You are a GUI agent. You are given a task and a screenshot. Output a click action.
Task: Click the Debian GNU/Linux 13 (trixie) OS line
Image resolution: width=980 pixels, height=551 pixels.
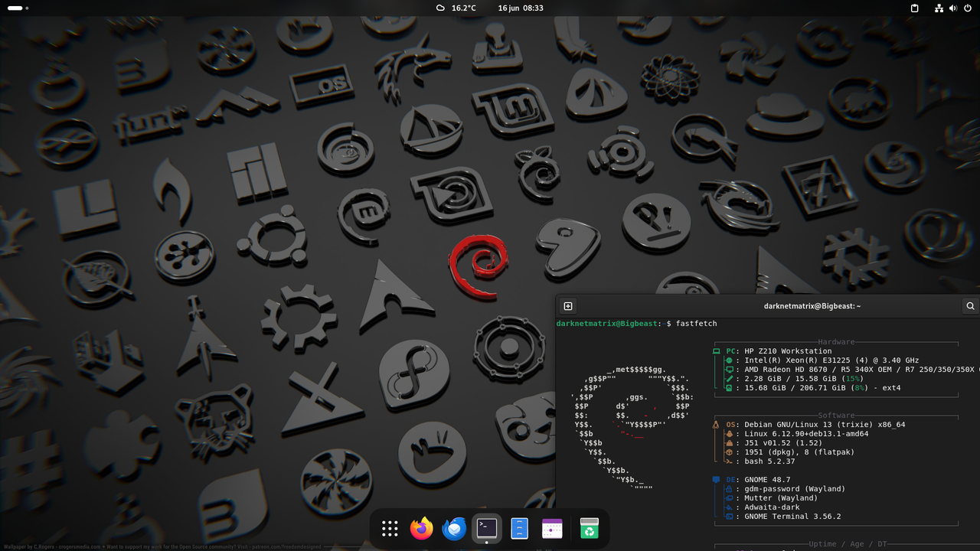pos(808,425)
